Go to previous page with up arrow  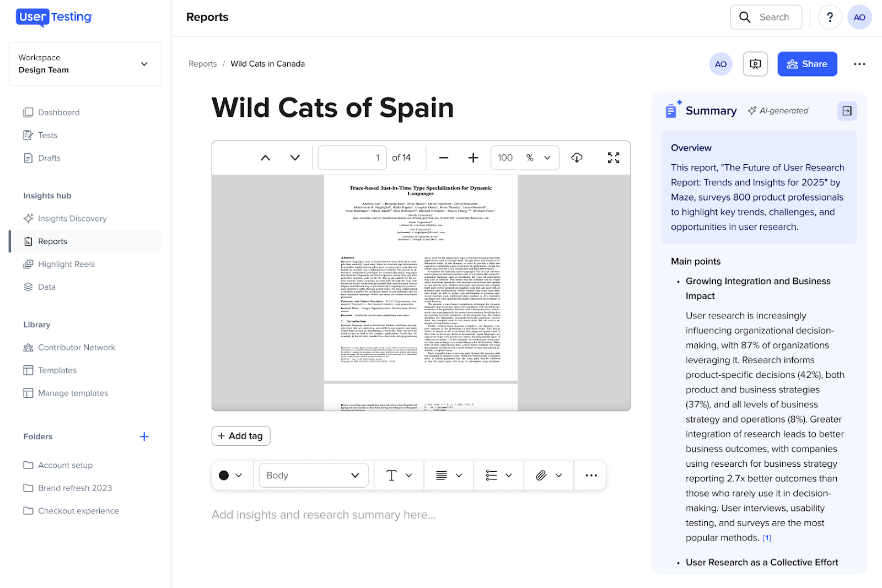click(265, 158)
